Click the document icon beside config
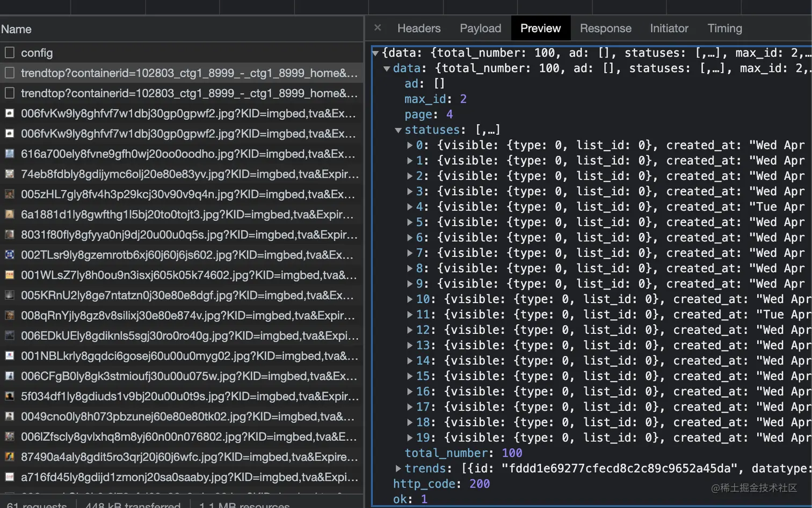The height and width of the screenshot is (508, 812). click(10, 53)
